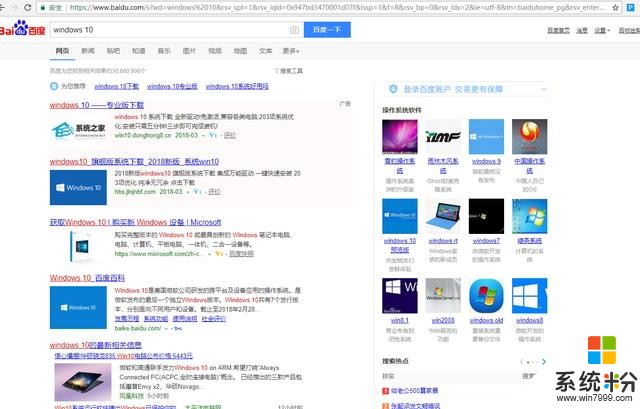Open the 绿茶系统 thumbnail
This screenshot has height=409, width=640.
[x=529, y=216]
